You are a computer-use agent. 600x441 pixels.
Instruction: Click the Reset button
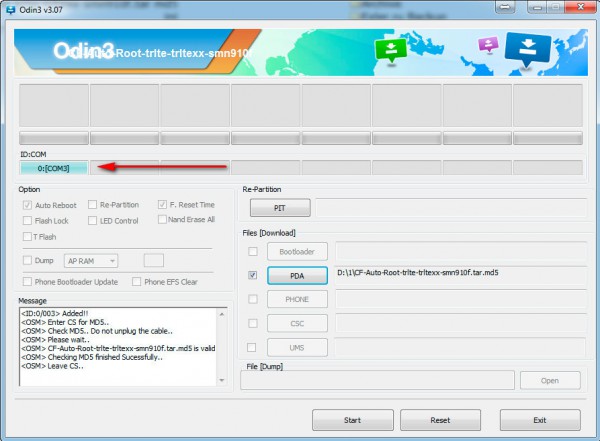click(440, 420)
